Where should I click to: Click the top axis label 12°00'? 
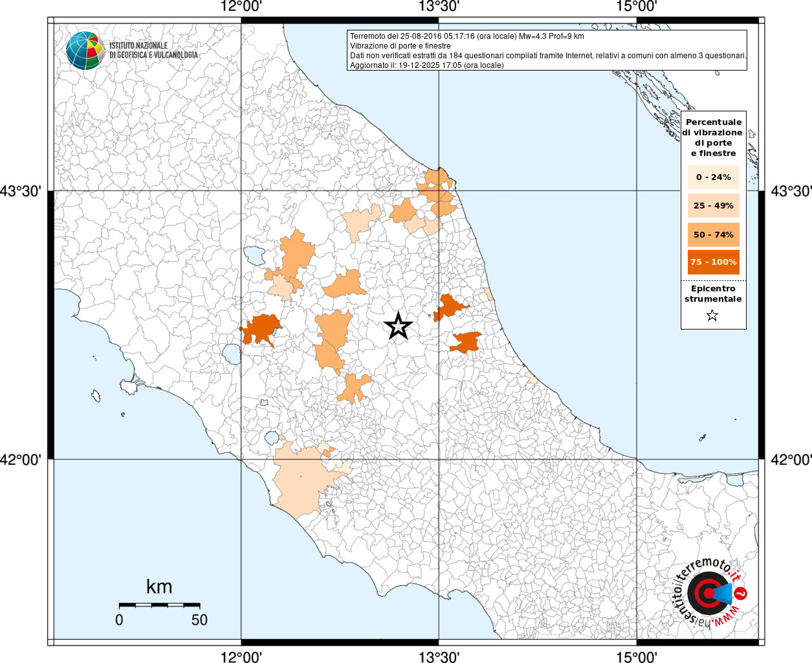tap(241, 6)
